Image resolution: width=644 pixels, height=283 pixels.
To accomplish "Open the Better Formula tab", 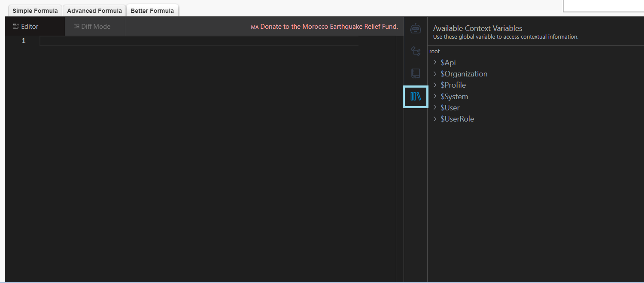I will coord(152,10).
